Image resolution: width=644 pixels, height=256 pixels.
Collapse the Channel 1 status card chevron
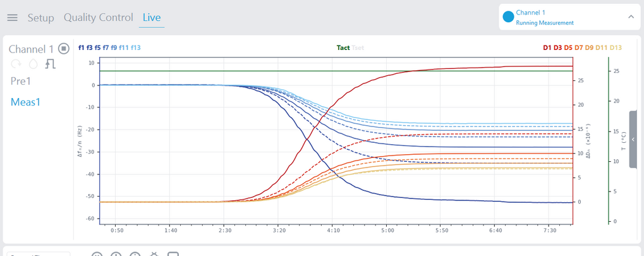pyautogui.click(x=631, y=17)
